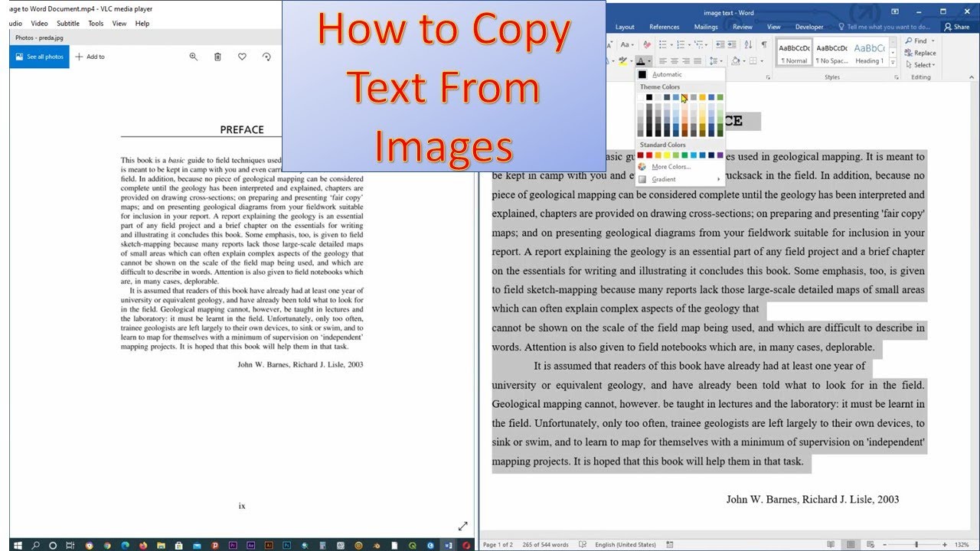
Task: Click Add to in Photos toolbar
Action: [90, 57]
